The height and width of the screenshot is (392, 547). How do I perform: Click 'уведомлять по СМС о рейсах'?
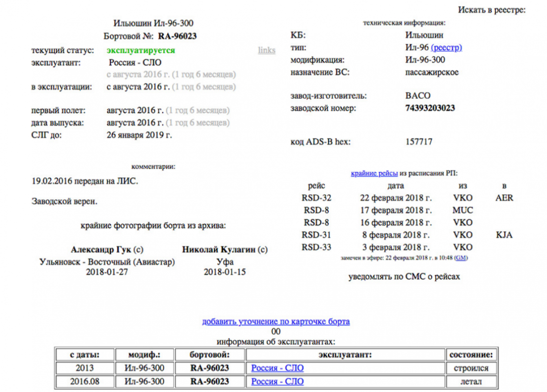click(404, 277)
